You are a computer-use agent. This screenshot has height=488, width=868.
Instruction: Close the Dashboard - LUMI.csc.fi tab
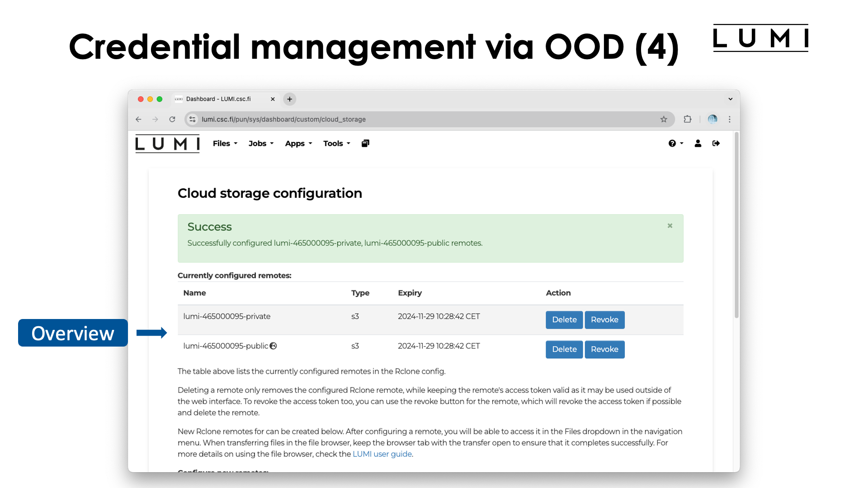(x=273, y=99)
